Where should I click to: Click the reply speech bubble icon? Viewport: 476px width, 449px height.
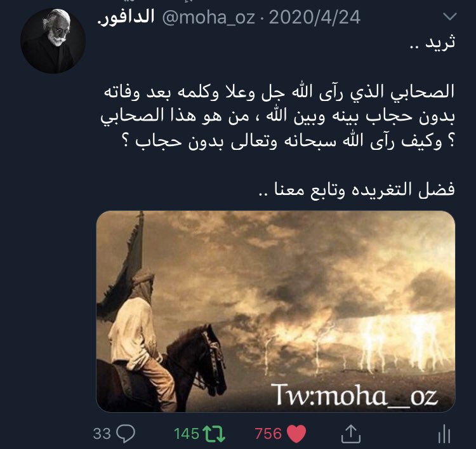[x=126, y=433]
